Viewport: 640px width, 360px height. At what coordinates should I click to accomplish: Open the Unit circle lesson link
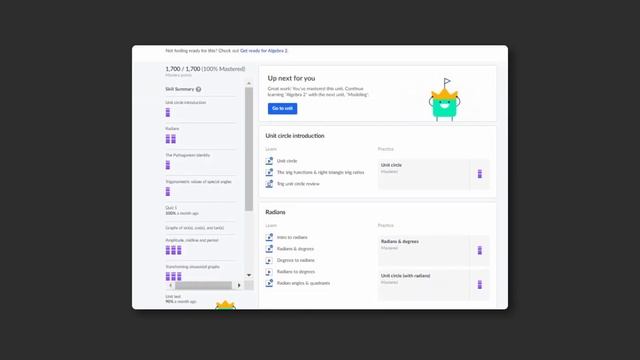click(287, 161)
